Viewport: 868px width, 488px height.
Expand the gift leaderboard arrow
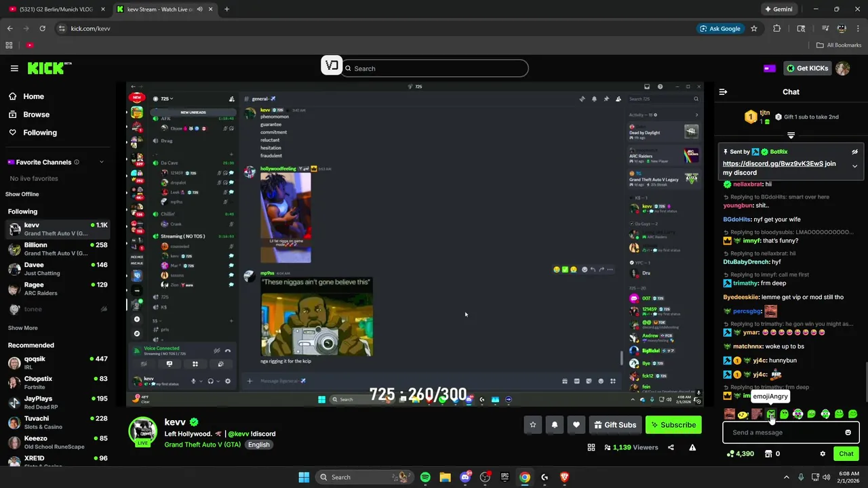point(791,136)
